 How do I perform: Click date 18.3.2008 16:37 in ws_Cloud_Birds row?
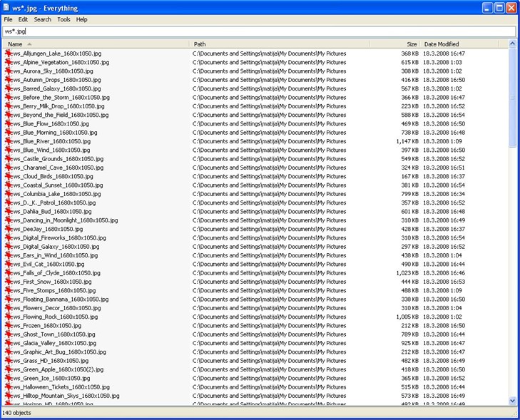(444, 176)
